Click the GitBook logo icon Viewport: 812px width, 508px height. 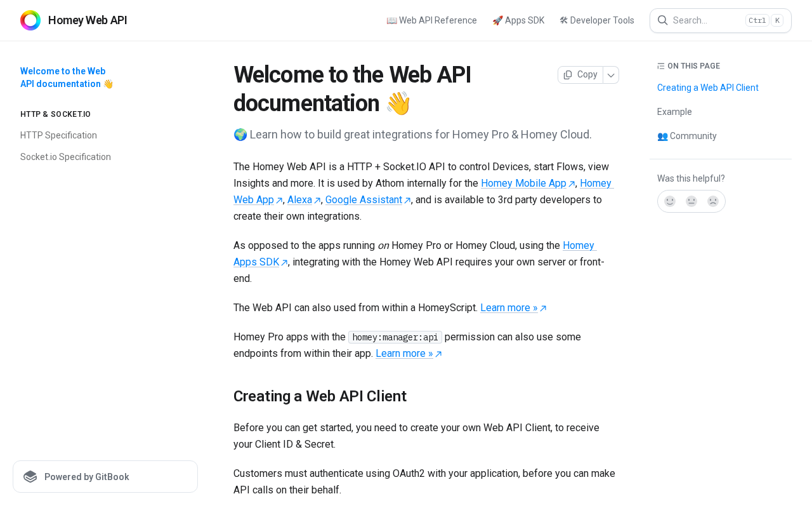[x=30, y=477]
